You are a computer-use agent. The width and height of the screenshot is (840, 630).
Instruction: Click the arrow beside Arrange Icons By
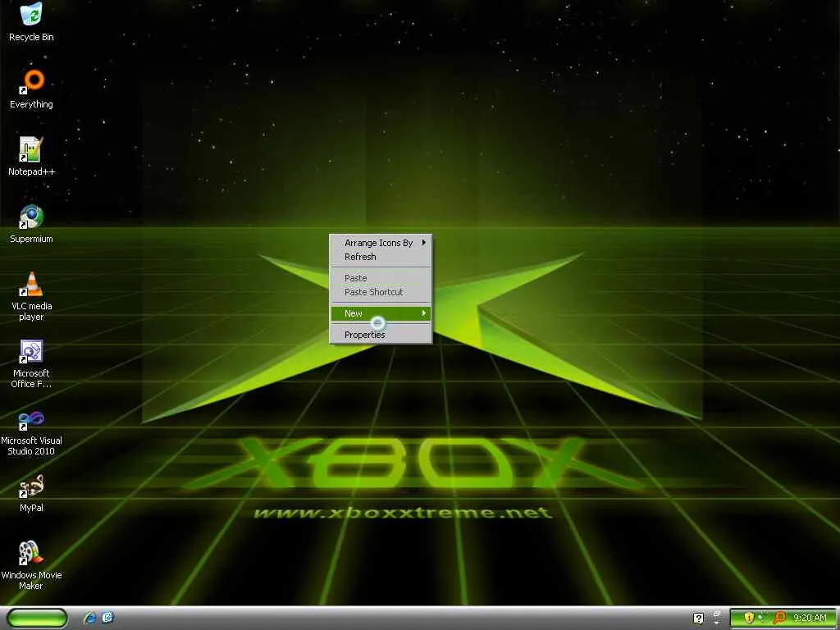pyautogui.click(x=424, y=243)
